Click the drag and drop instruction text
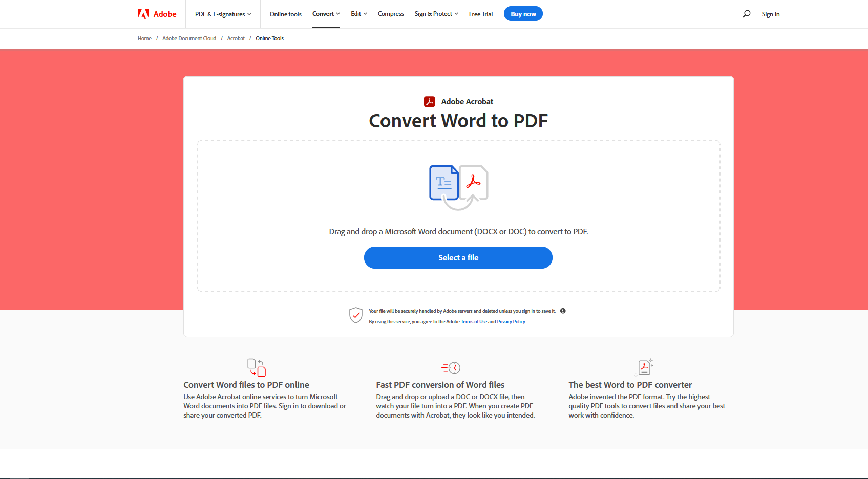Viewport: 868px width, 479px height. pyautogui.click(x=458, y=232)
